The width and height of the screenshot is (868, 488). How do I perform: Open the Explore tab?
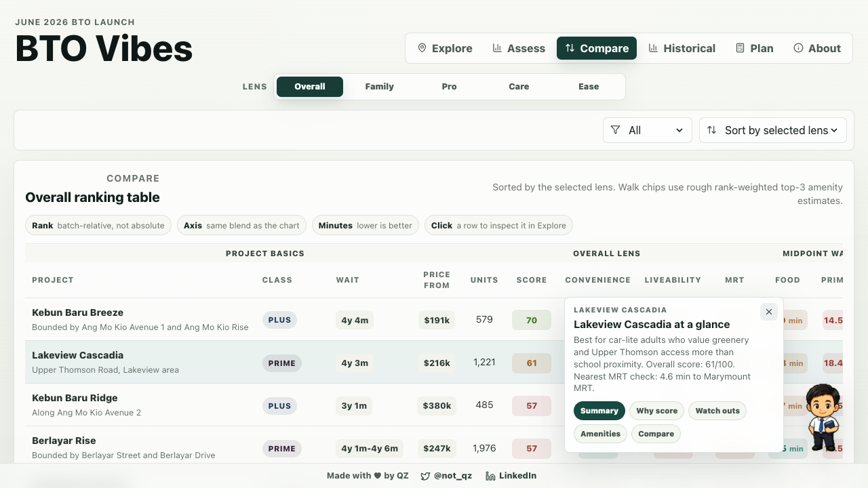pos(445,48)
